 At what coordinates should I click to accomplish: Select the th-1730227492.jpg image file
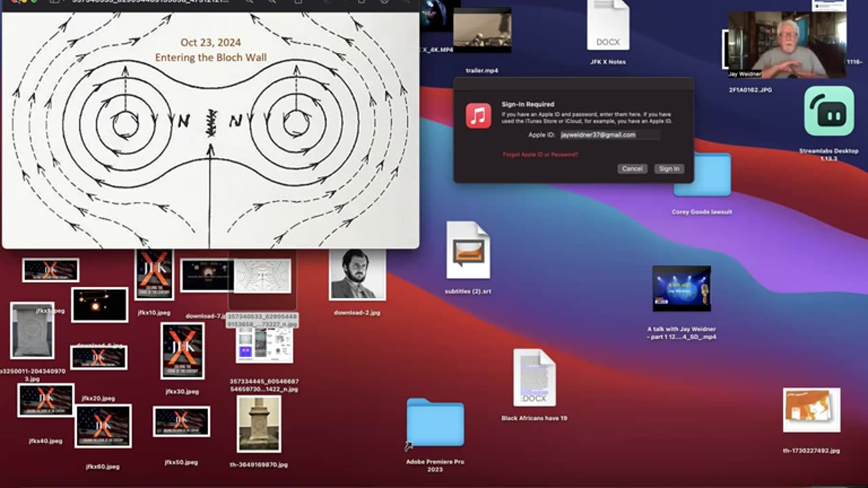pyautogui.click(x=812, y=410)
